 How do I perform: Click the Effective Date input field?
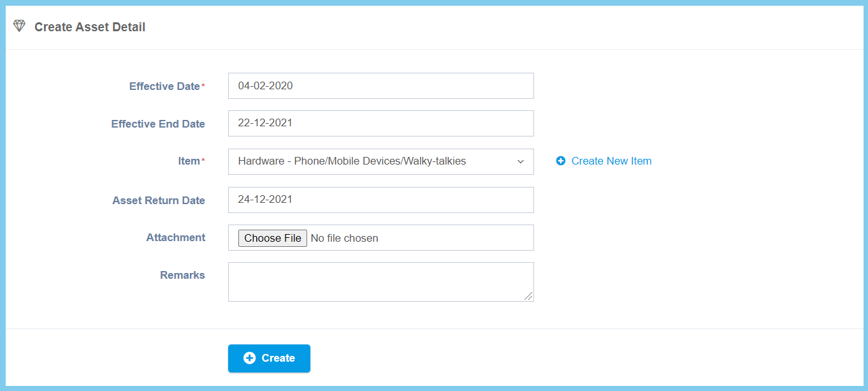pyautogui.click(x=380, y=86)
